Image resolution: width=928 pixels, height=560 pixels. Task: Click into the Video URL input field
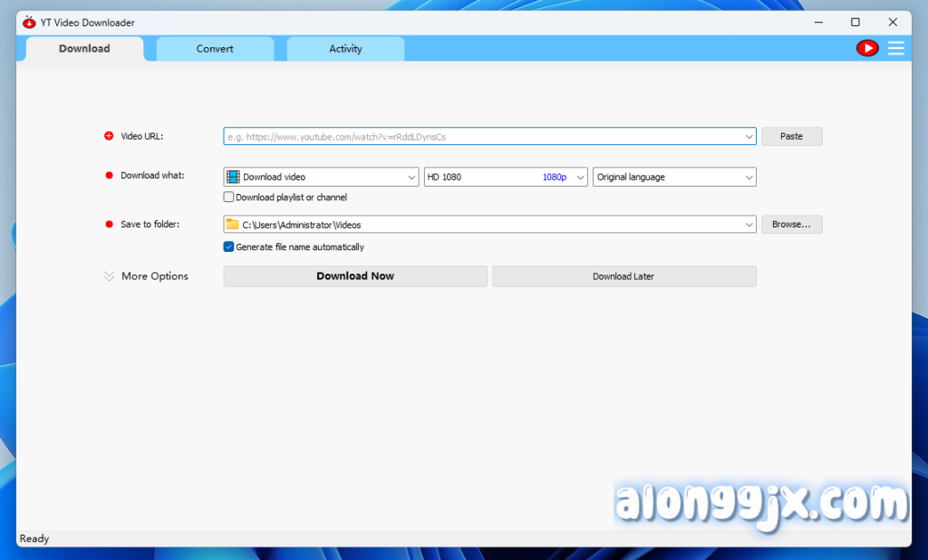(482, 136)
